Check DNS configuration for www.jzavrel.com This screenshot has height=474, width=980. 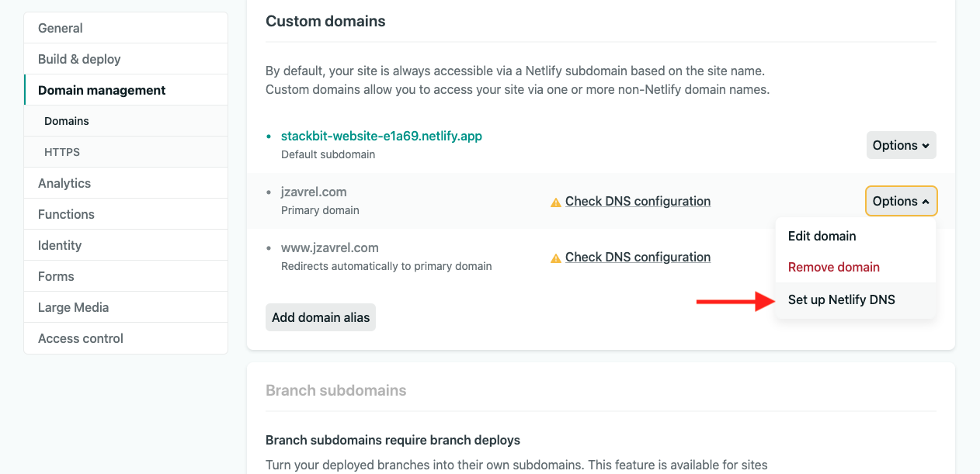pyautogui.click(x=638, y=257)
